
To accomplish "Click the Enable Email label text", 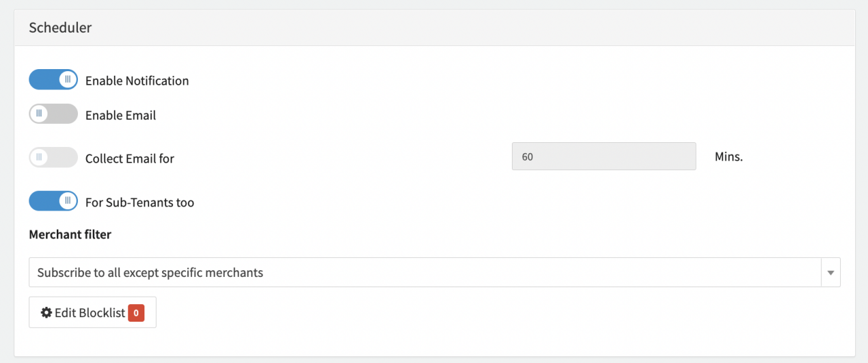I will point(121,115).
